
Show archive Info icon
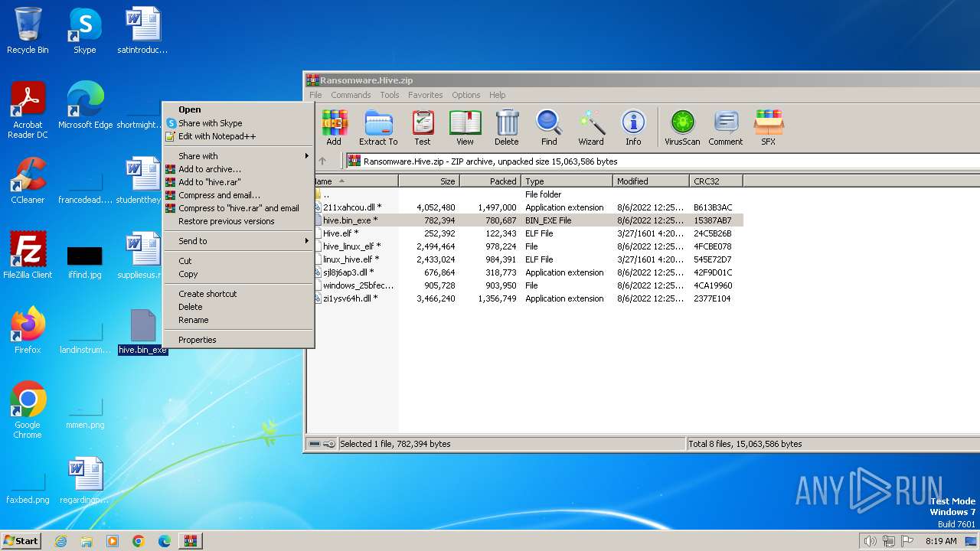click(633, 127)
